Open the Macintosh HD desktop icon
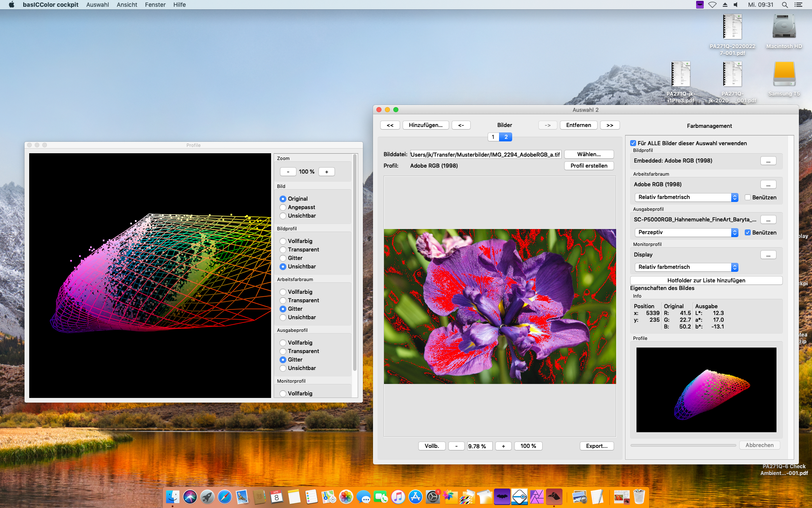 point(784,28)
